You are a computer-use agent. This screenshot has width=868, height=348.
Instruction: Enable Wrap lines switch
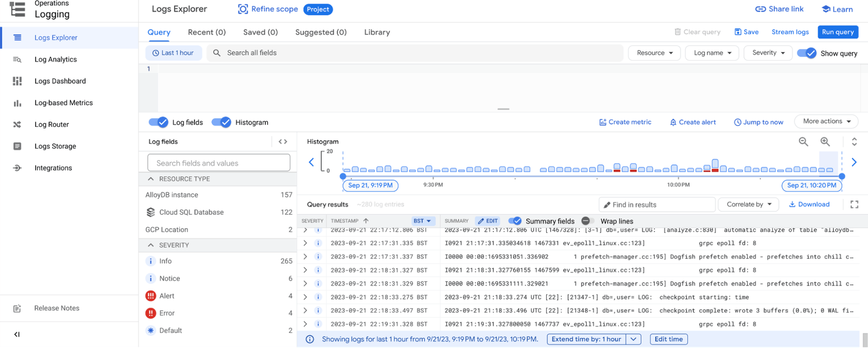(587, 221)
